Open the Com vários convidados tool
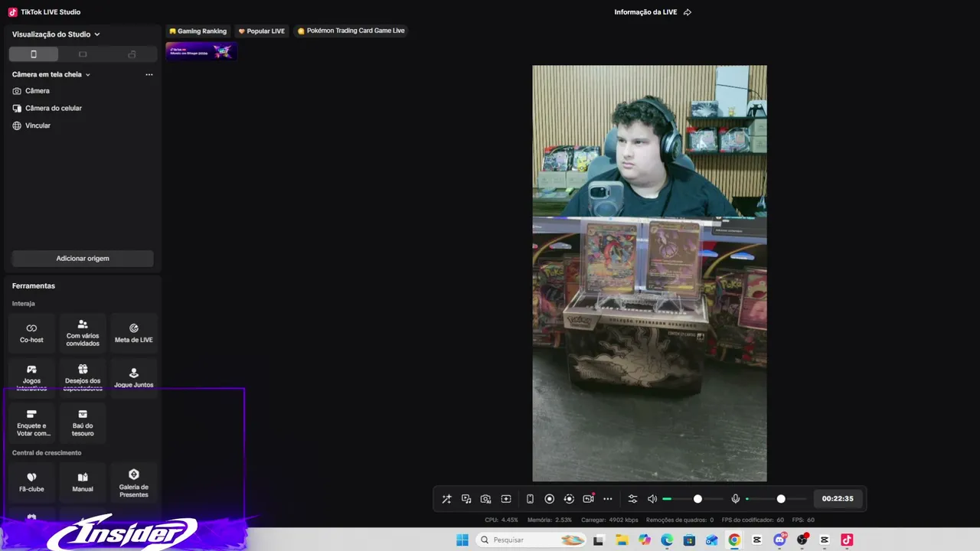Image resolution: width=980 pixels, height=551 pixels. (83, 333)
